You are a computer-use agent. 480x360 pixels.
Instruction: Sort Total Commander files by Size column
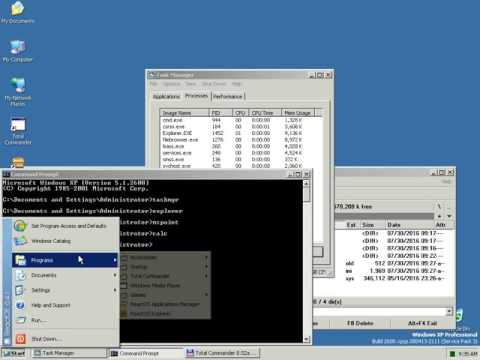(373, 225)
